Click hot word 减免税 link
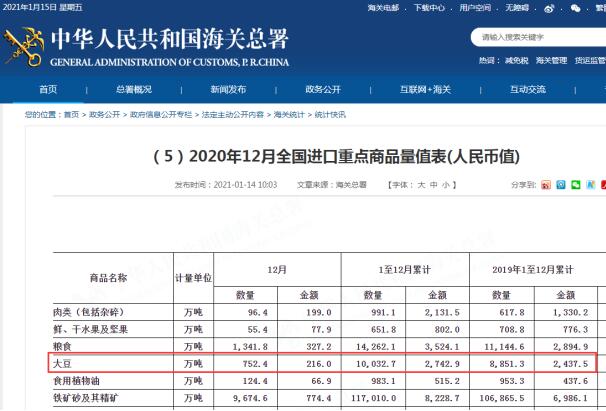The width and height of the screenshot is (606, 411). pyautogui.click(x=517, y=60)
